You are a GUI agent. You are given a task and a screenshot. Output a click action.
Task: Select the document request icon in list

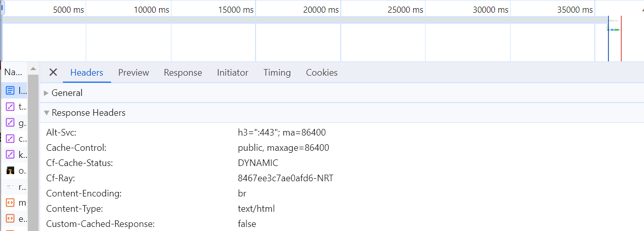(x=10, y=91)
